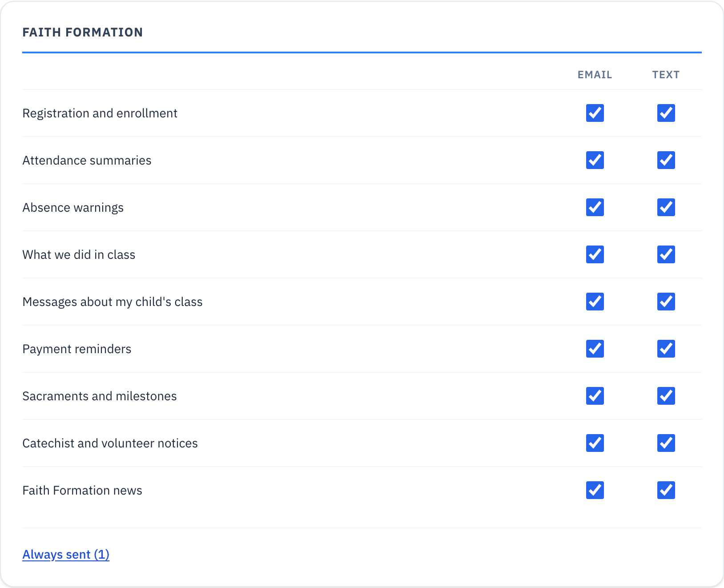724x588 pixels.
Task: Disable Payment reminders email checkbox
Action: [595, 349]
